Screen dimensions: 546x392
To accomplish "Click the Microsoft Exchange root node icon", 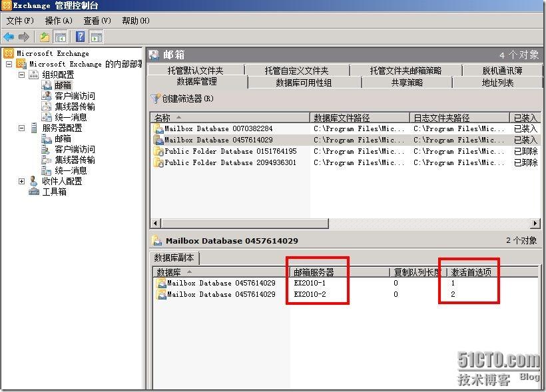I will pos(9,53).
